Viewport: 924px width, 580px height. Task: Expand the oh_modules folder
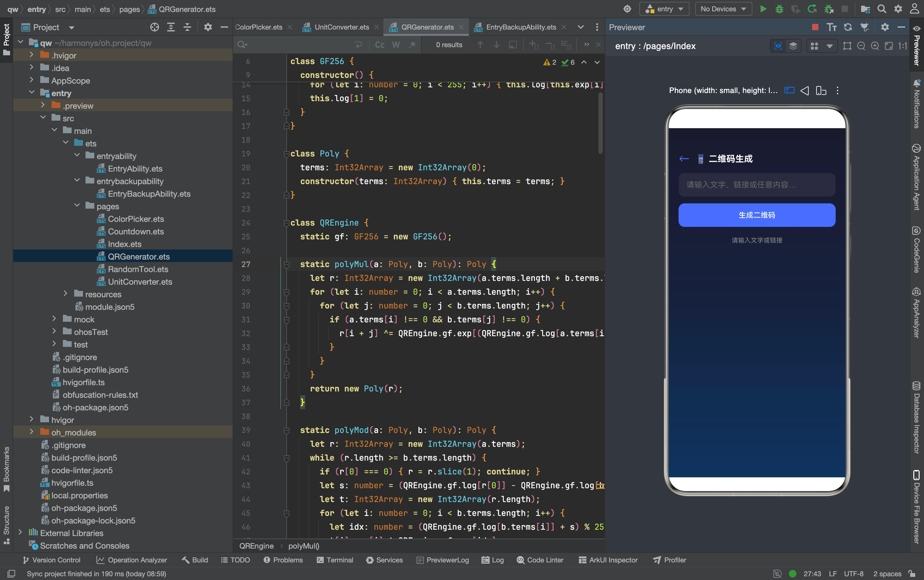[31, 432]
